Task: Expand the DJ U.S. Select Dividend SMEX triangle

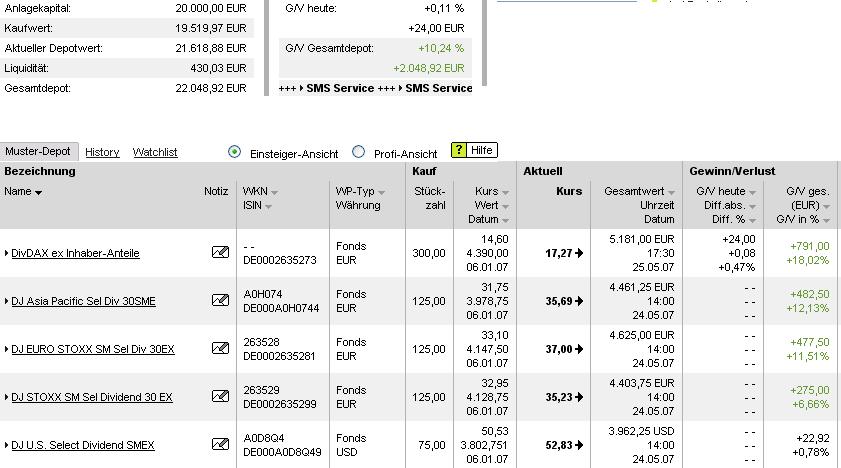Action: click(x=6, y=445)
